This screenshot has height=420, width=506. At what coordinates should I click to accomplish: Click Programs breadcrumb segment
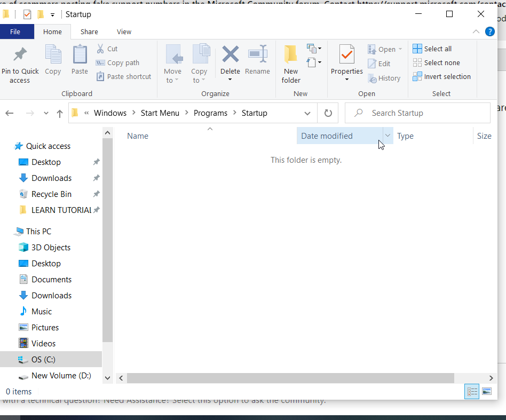(x=210, y=113)
